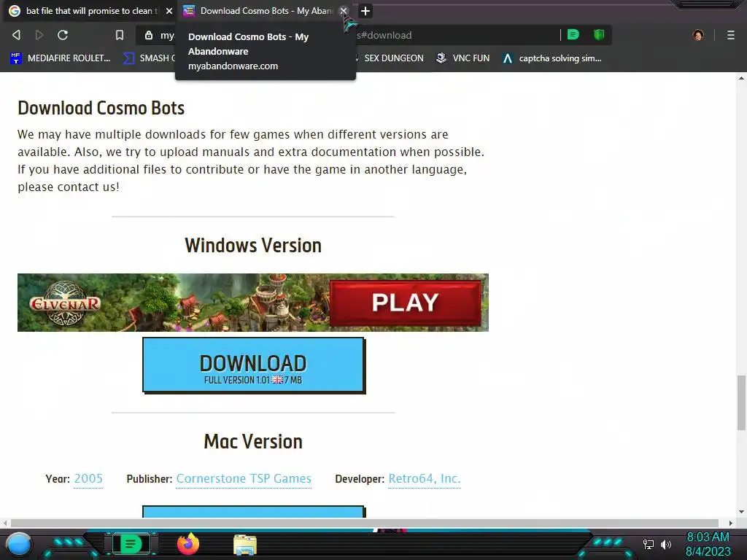The width and height of the screenshot is (747, 560).
Task: Click the 'Windows Version' heading
Action: 253,246
